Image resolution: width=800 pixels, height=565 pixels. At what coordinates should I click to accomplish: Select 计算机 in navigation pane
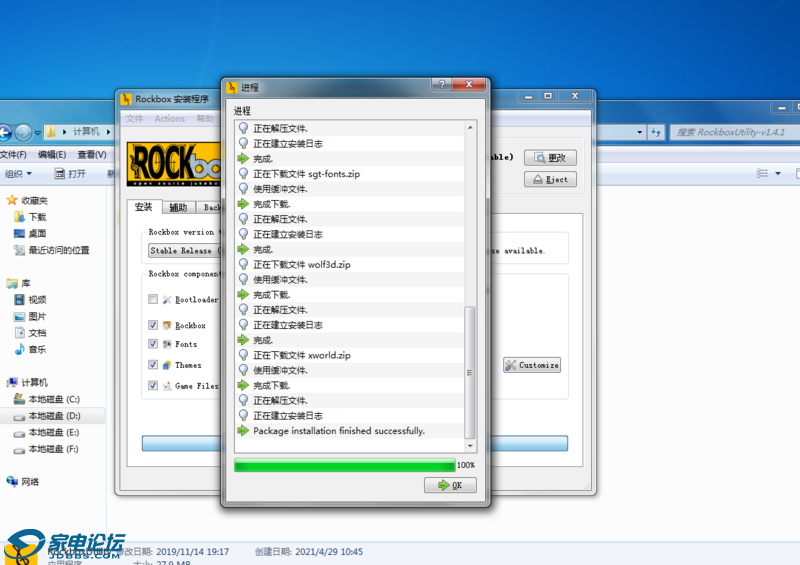click(34, 382)
